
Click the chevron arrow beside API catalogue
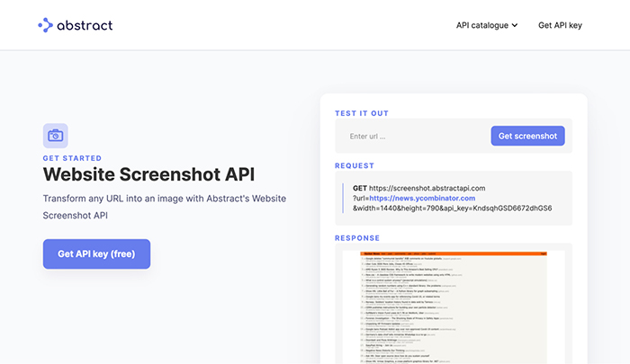(x=515, y=25)
